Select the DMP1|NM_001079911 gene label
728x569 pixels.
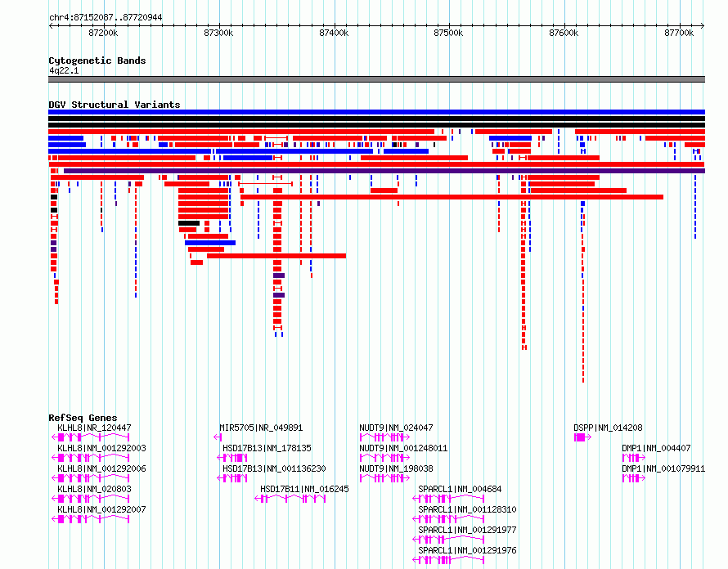(x=663, y=468)
